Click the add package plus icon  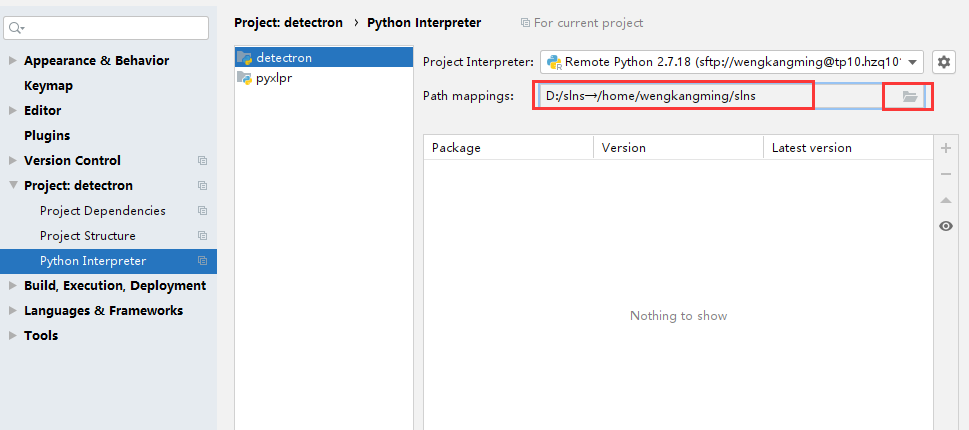coord(946,148)
